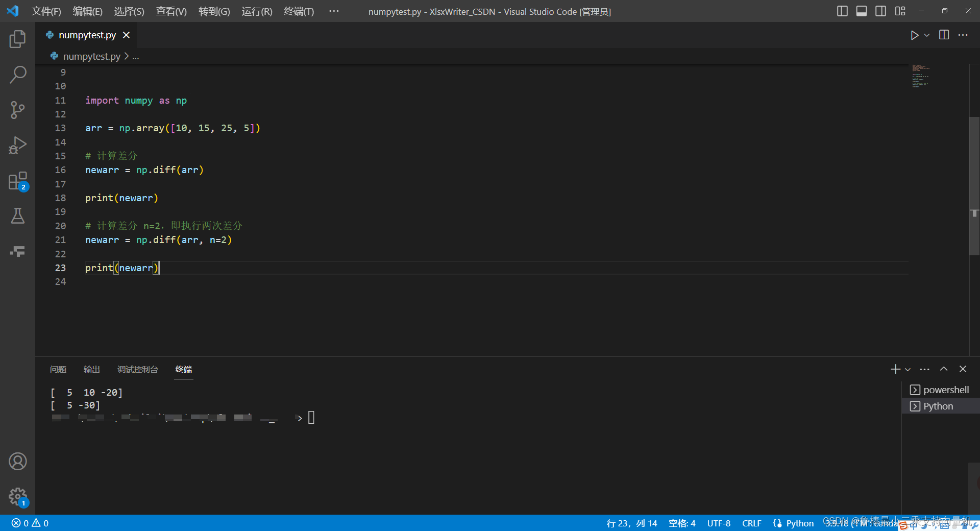The height and width of the screenshot is (531, 980).
Task: Run the Python file with play button
Action: (x=914, y=35)
